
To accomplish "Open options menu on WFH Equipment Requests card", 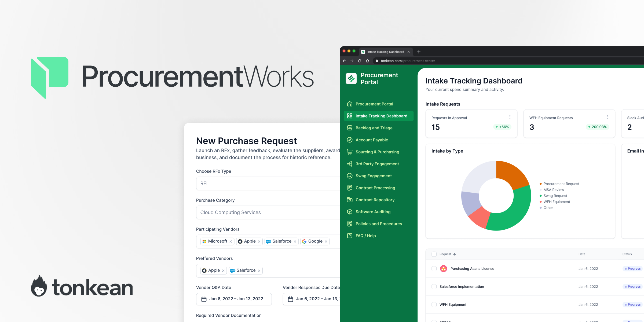I will tap(608, 117).
